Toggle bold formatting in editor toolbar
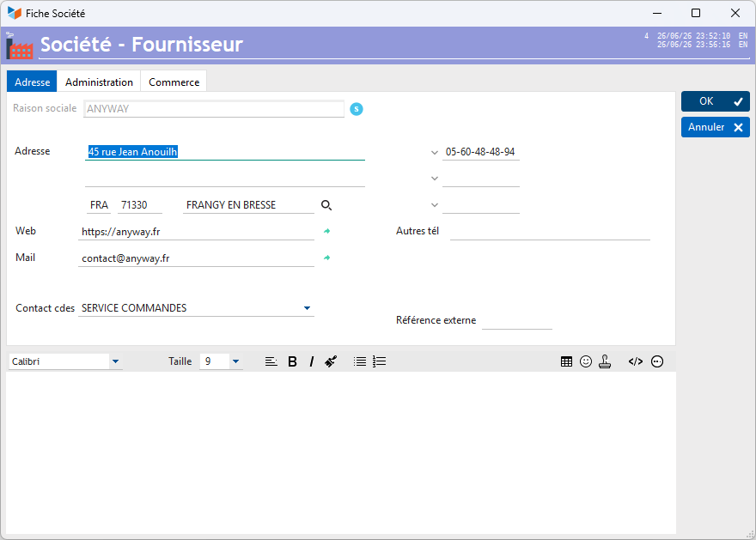756x540 pixels. coord(292,361)
